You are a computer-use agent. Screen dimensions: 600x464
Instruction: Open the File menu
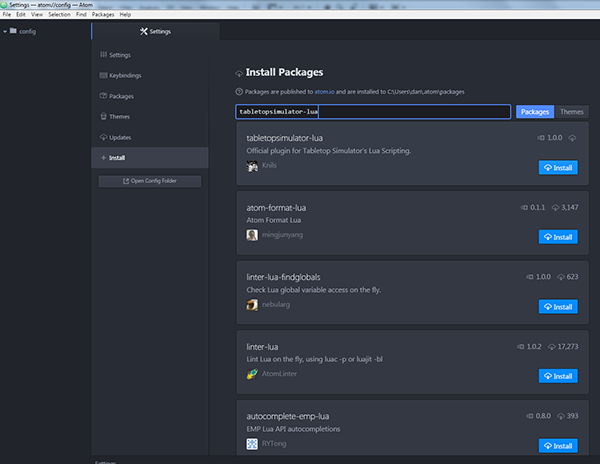(7, 15)
